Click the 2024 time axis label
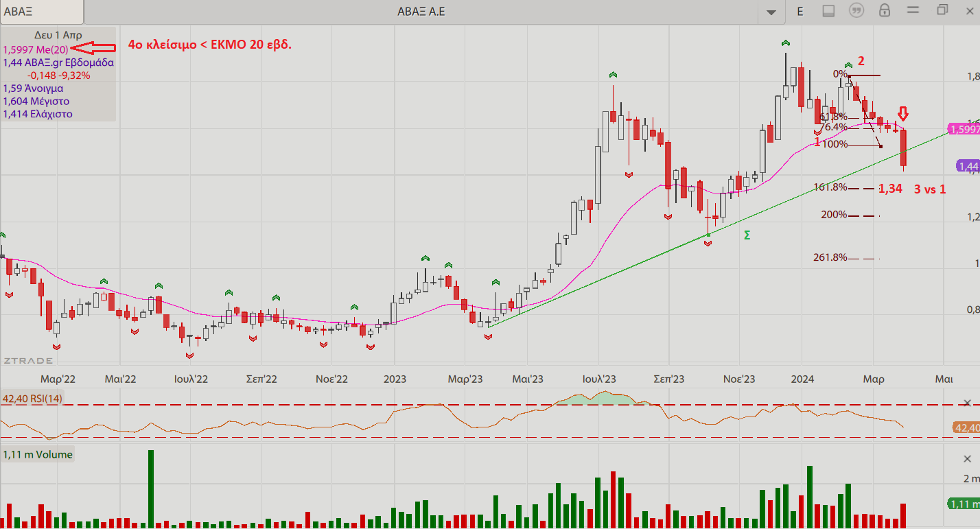This screenshot has height=529, width=980. pyautogui.click(x=802, y=379)
